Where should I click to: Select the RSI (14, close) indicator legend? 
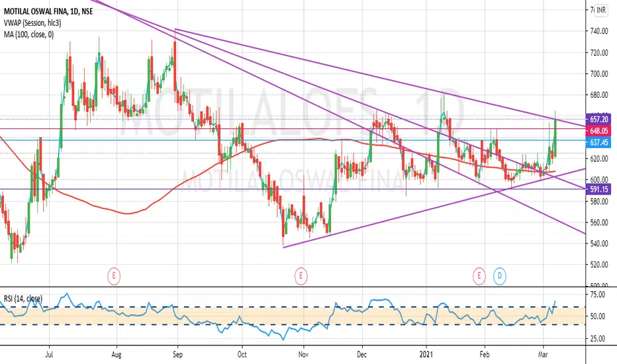click(23, 298)
